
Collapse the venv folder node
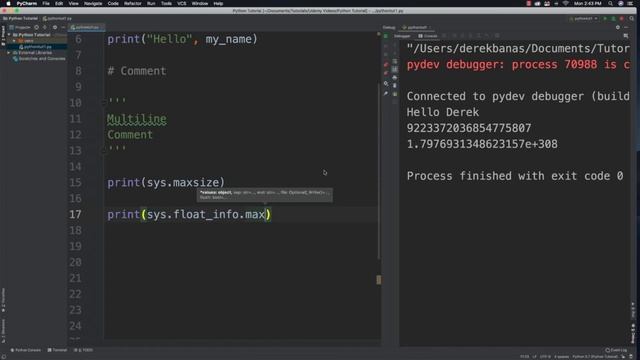pyautogui.click(x=14, y=41)
